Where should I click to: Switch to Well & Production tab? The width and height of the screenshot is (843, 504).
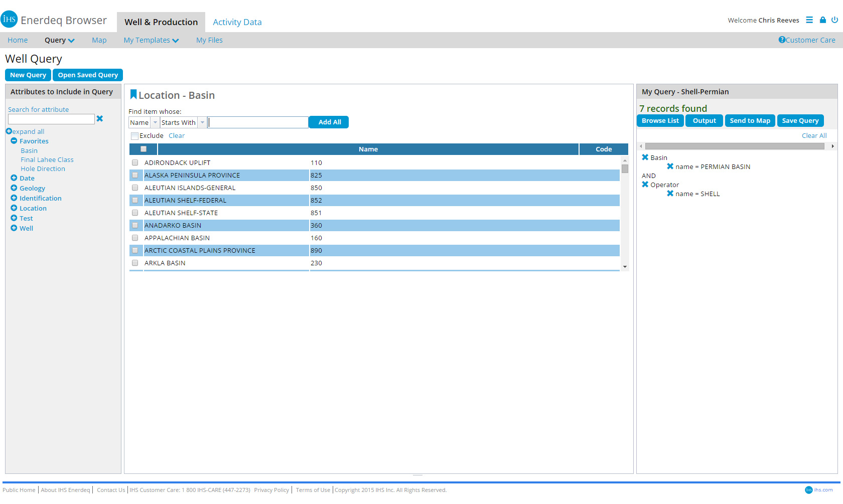(161, 22)
